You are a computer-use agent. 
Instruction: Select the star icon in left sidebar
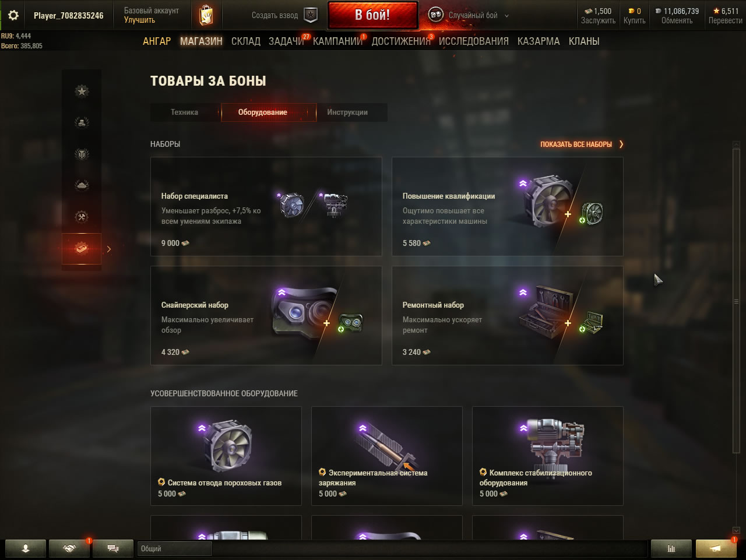pos(82,91)
